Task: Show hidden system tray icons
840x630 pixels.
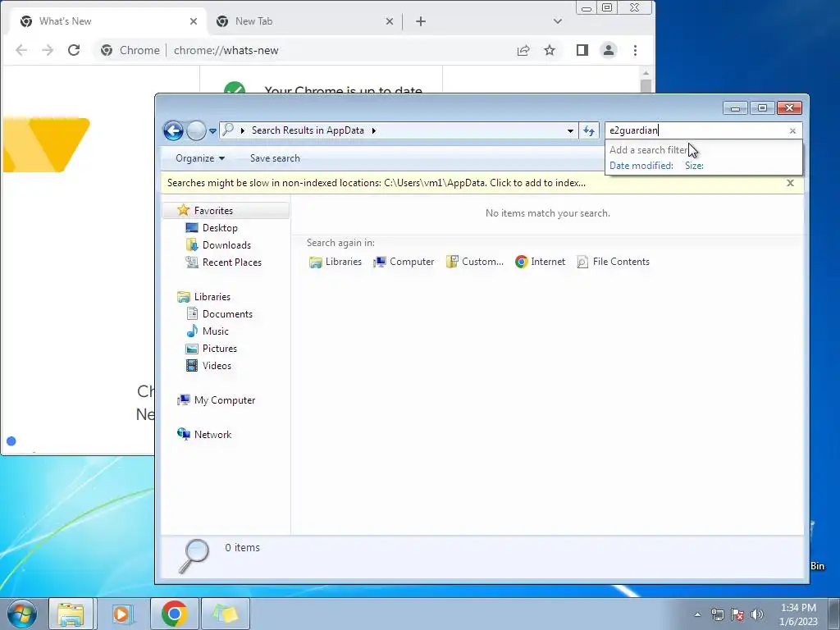Action: 697,614
